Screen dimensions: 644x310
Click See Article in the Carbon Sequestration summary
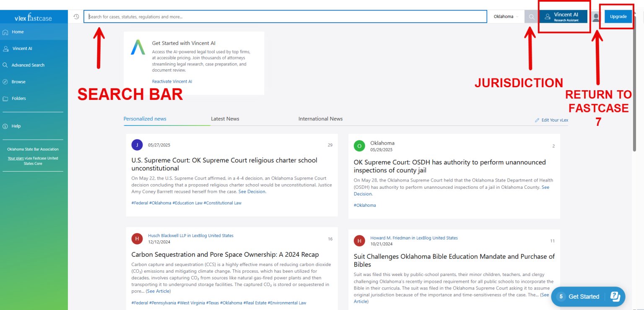(x=158, y=291)
